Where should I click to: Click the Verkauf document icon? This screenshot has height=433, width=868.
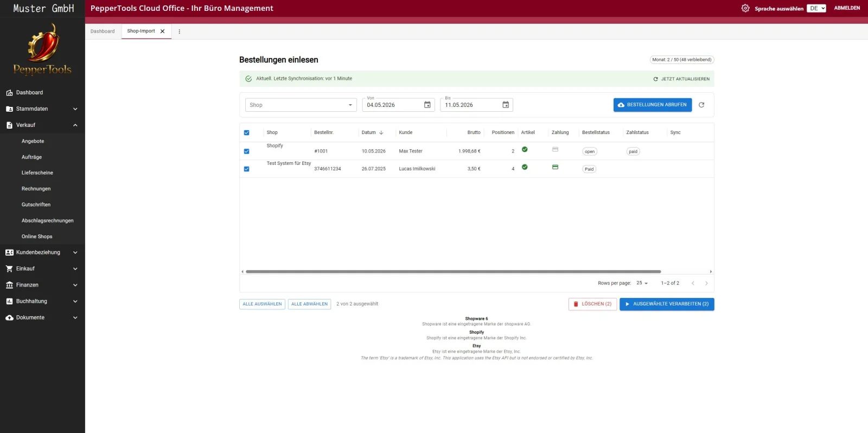coord(9,125)
